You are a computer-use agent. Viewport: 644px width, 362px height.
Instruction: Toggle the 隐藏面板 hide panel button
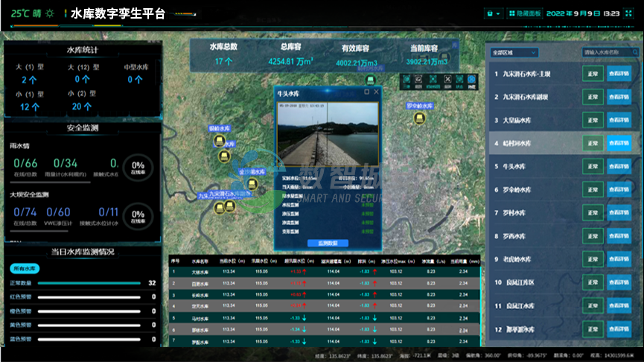(x=524, y=13)
